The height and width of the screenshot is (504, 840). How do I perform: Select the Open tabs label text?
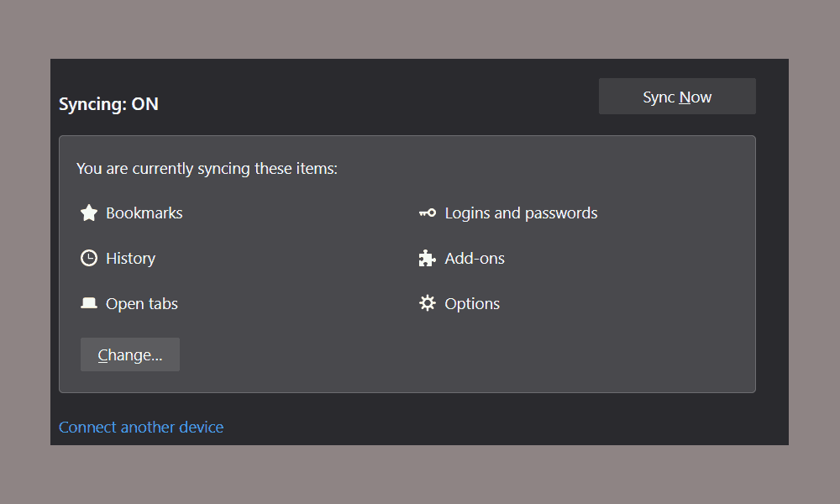[141, 303]
